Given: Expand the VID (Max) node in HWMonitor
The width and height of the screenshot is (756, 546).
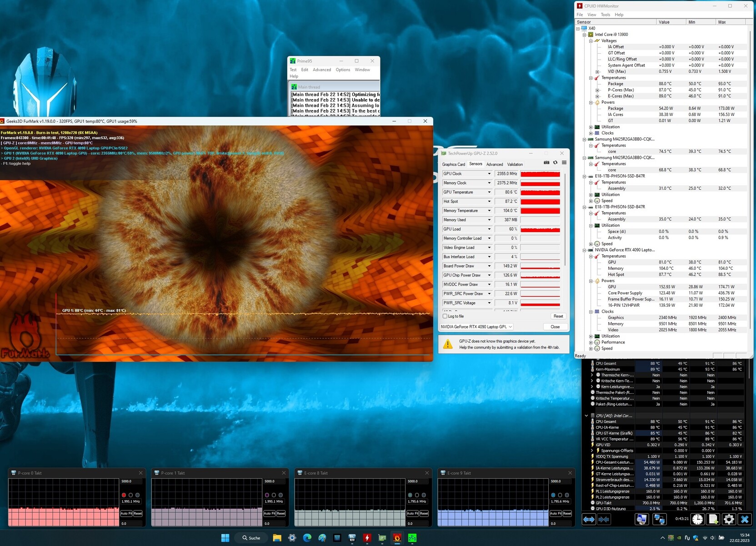Looking at the screenshot, I should click(x=597, y=71).
